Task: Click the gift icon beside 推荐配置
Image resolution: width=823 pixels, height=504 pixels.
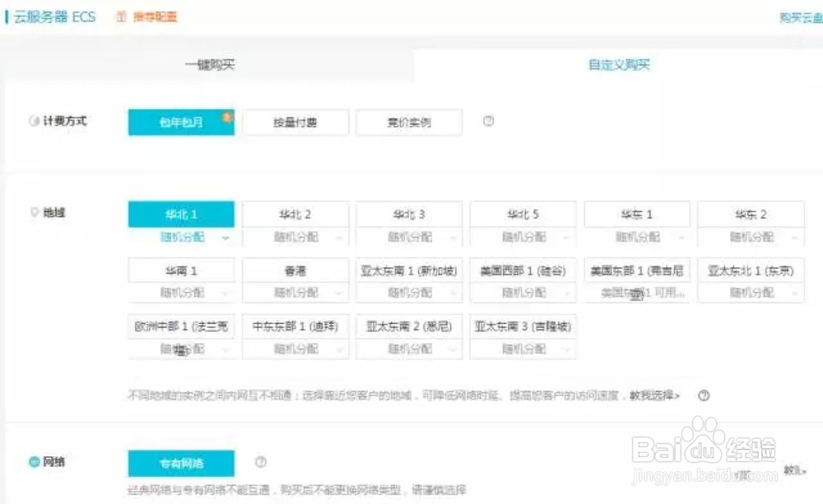Action: coord(118,16)
